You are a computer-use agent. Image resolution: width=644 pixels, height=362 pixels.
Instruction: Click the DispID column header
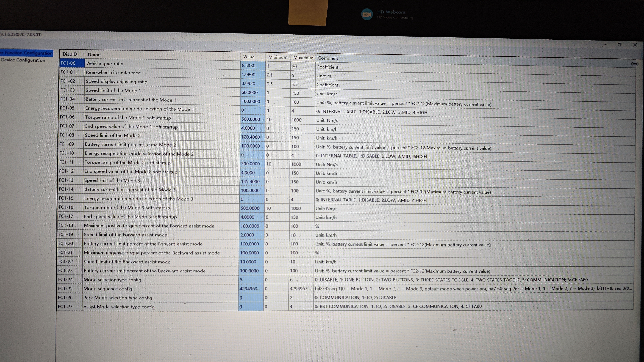70,54
